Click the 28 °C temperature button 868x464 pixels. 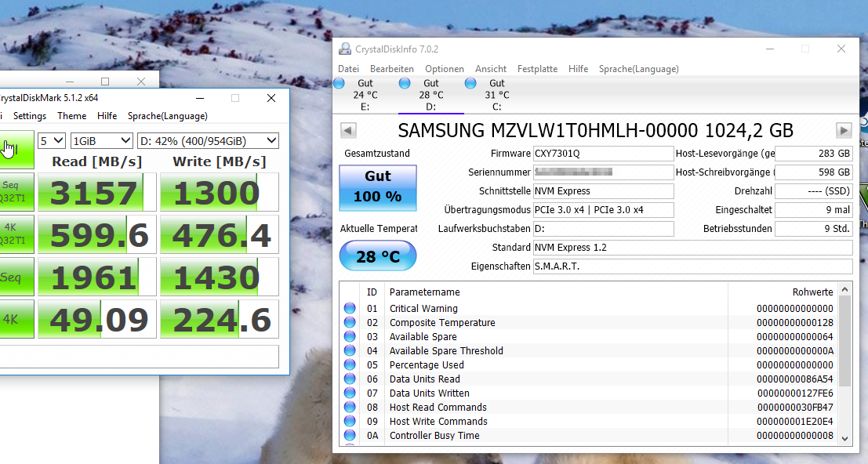tap(377, 256)
